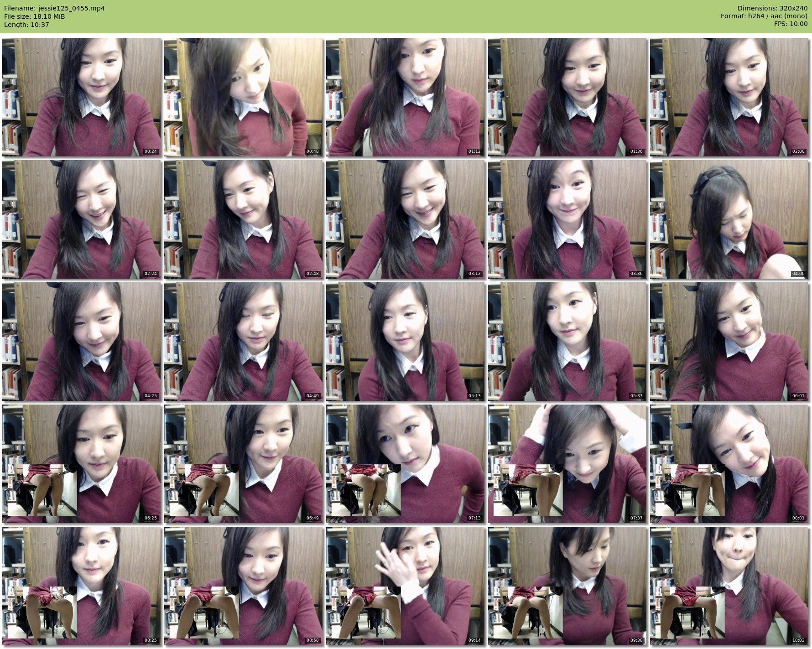Select the thumbnail marked 10:02

coord(729,586)
